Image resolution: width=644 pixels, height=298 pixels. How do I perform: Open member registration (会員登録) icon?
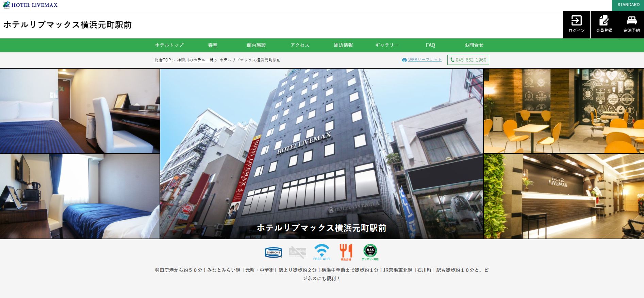pyautogui.click(x=604, y=24)
